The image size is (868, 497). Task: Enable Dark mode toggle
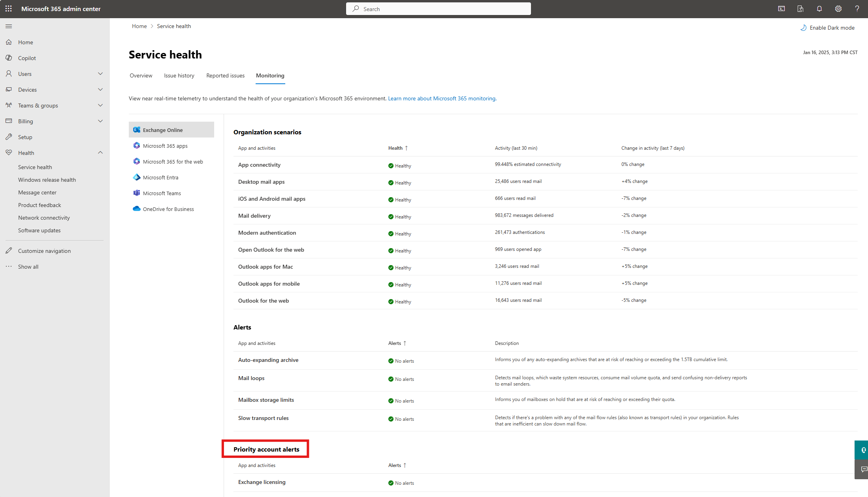click(x=827, y=28)
